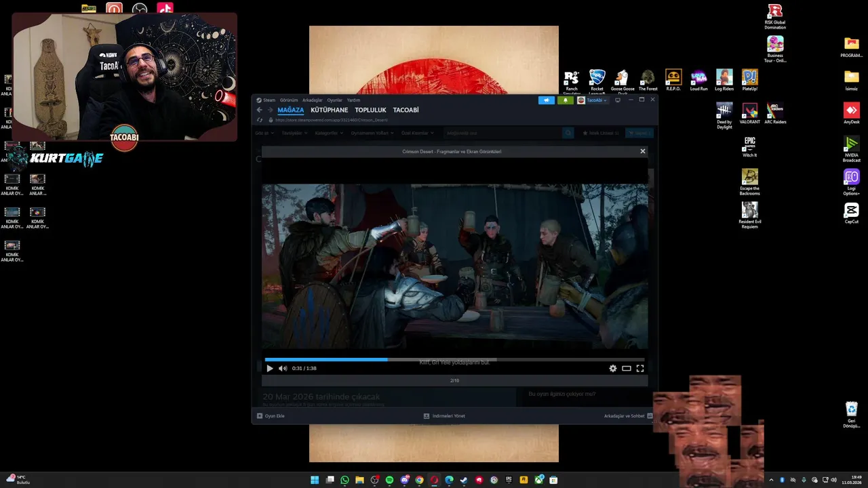Play the Crimson Desert trailer video
This screenshot has height=488, width=868.
coord(270,369)
